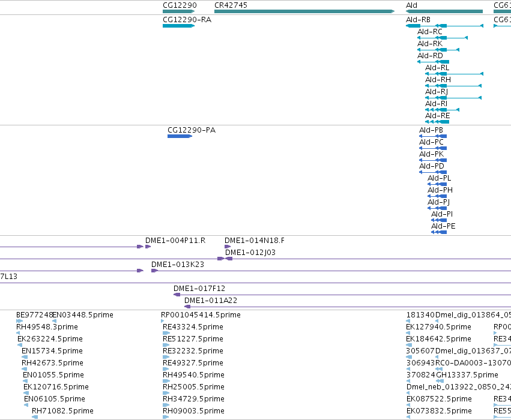Click the Ald-PD protein
Viewport: 511px width, 420px height.
coord(433,172)
